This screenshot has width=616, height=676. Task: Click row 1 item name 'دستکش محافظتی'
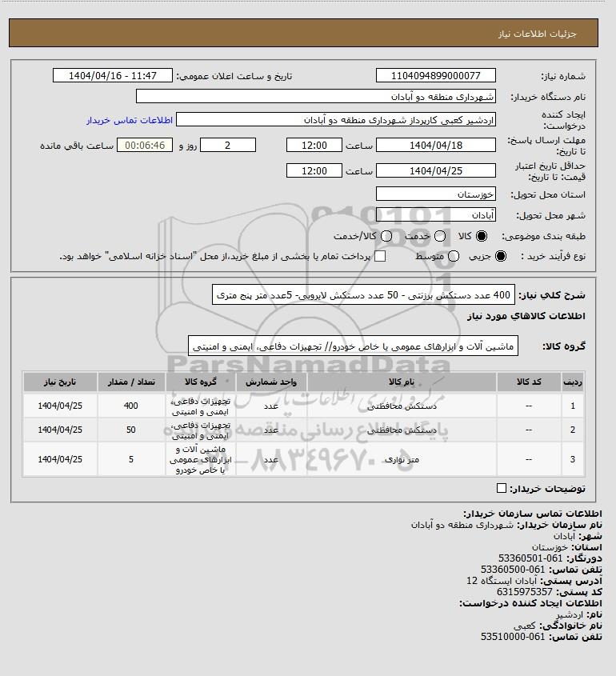click(x=402, y=406)
